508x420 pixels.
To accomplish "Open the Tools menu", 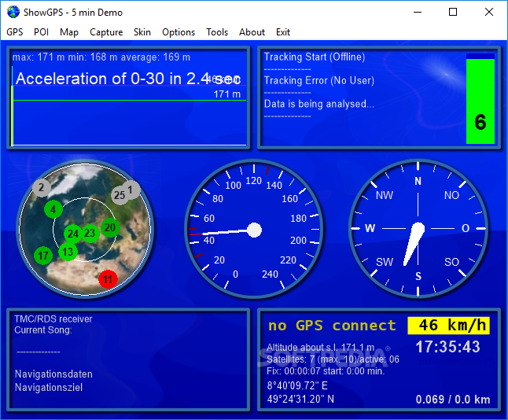I will 217,32.
